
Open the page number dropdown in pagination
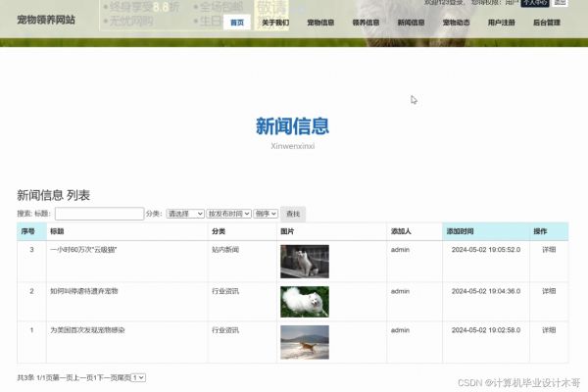point(138,377)
